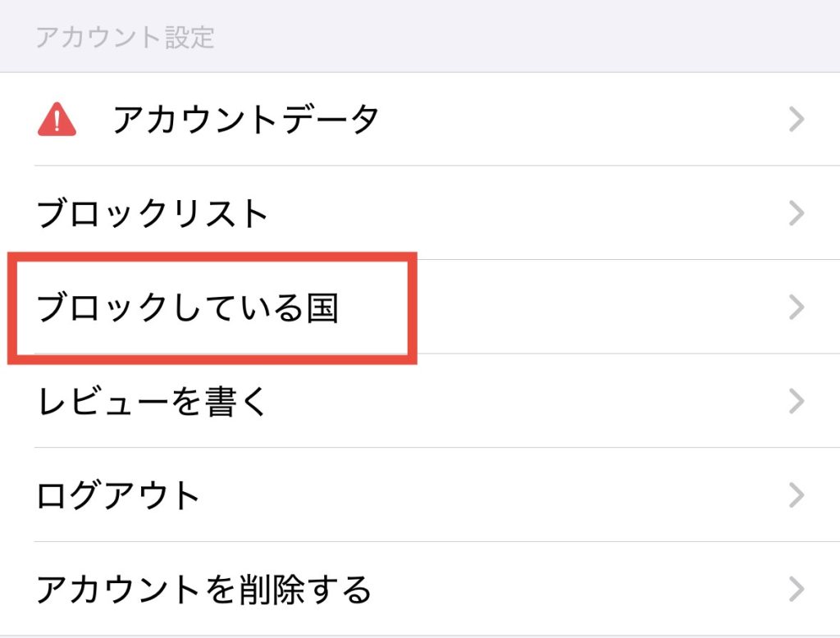Select ブロックしている国 option
Viewport: 840px width, 638px height.
click(188, 308)
